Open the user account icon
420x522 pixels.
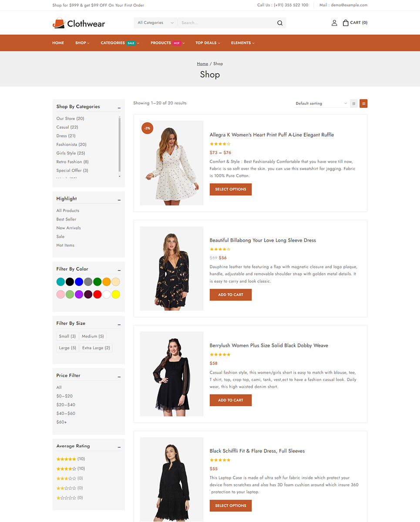(334, 23)
